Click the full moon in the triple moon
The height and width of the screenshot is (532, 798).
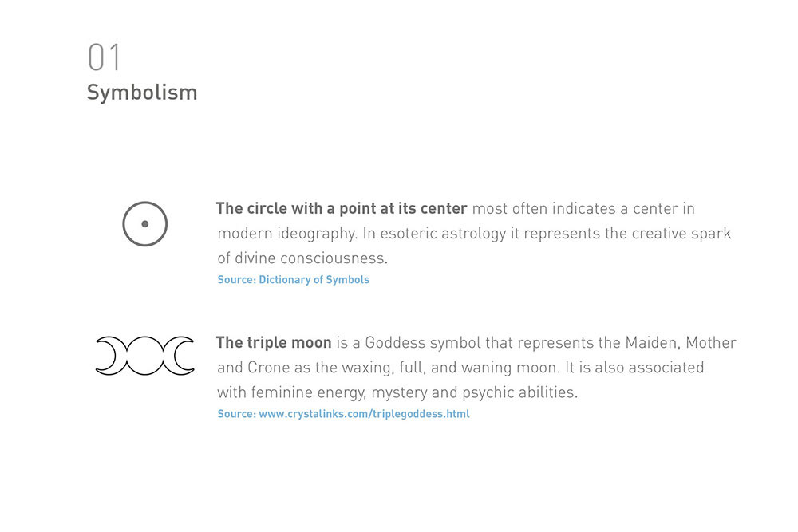[x=145, y=356]
